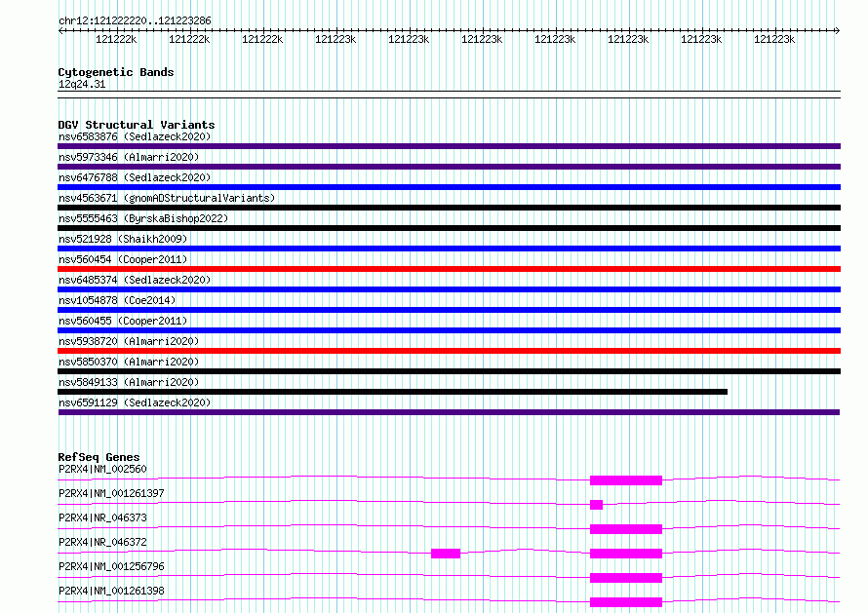
Task: Open variant nsv6591129 (Sedlazeck2020) label
Action: (135, 402)
